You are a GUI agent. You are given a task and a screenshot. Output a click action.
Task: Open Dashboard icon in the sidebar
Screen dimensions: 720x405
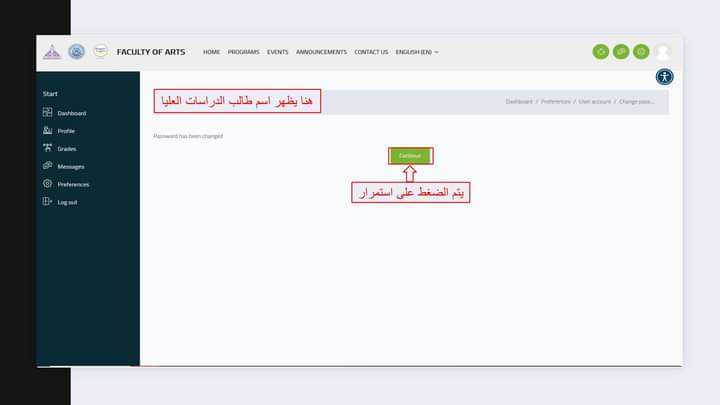[47, 113]
